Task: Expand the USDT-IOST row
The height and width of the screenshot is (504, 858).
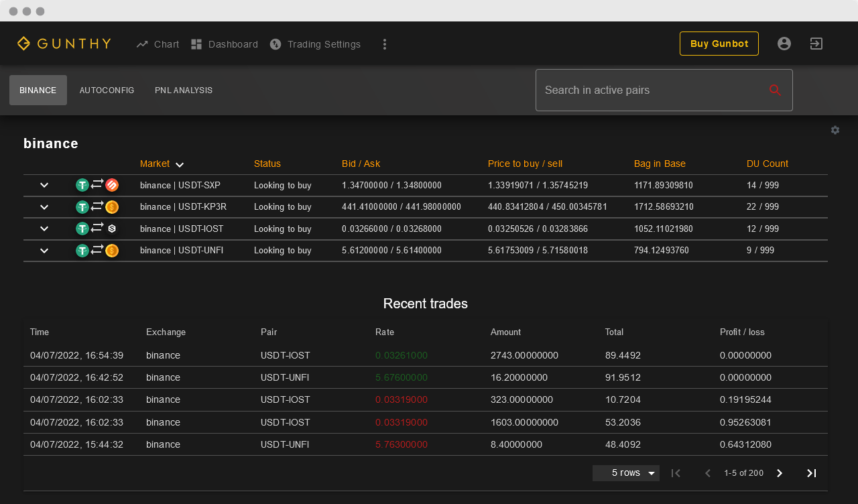Action: click(x=44, y=229)
